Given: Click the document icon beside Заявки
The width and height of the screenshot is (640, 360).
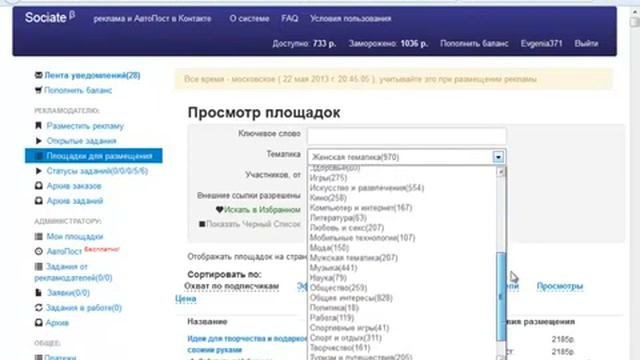Looking at the screenshot, I should tap(38, 293).
